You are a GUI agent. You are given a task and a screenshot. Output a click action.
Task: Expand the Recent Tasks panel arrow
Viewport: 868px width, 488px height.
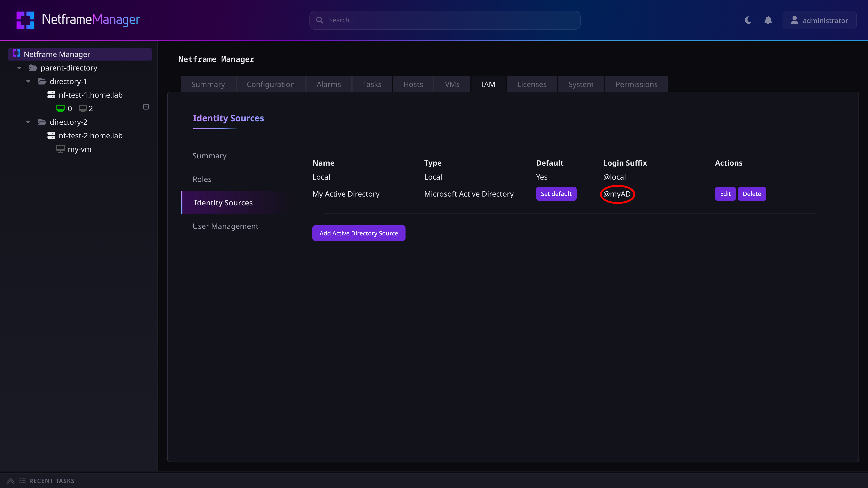[x=11, y=481]
